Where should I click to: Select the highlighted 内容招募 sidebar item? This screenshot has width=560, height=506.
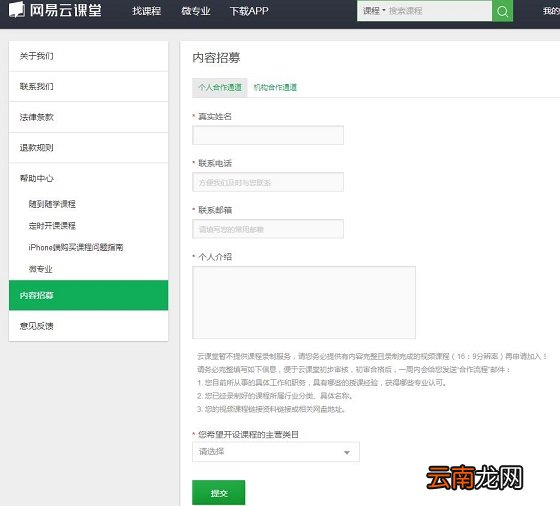point(89,295)
